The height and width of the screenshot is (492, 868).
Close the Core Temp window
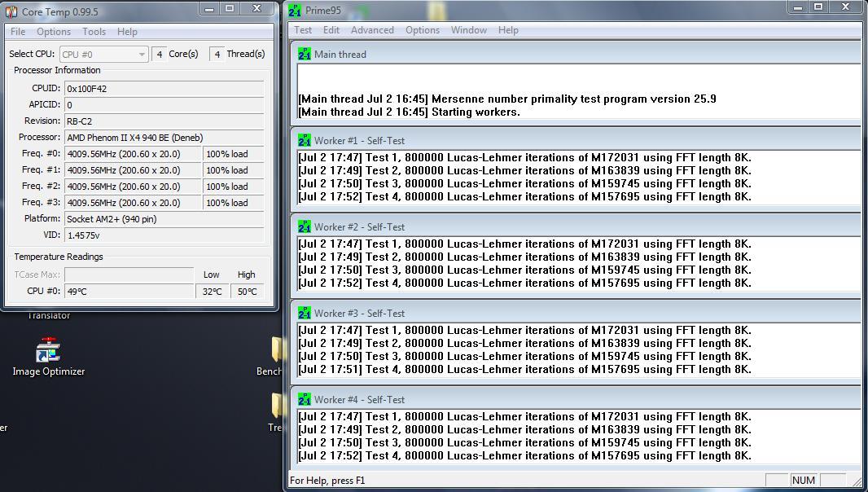tap(256, 8)
